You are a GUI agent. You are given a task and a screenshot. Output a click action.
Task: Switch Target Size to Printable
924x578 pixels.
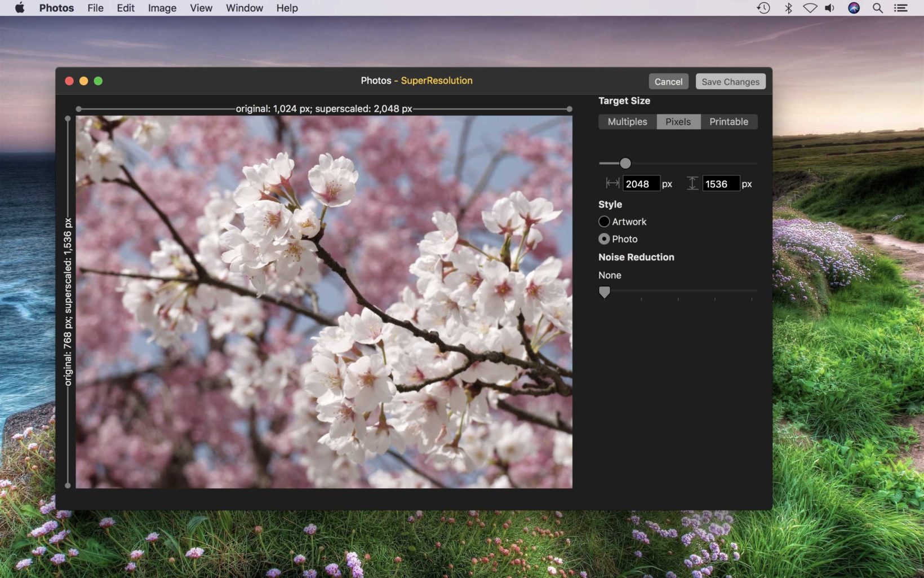pyautogui.click(x=728, y=122)
